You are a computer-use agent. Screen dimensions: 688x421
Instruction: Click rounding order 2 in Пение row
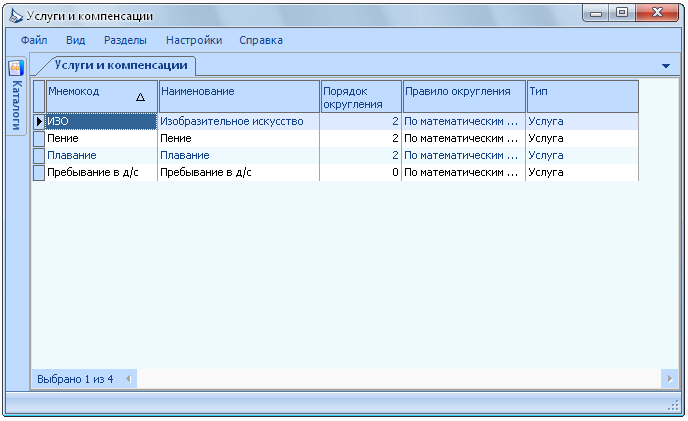pos(361,138)
